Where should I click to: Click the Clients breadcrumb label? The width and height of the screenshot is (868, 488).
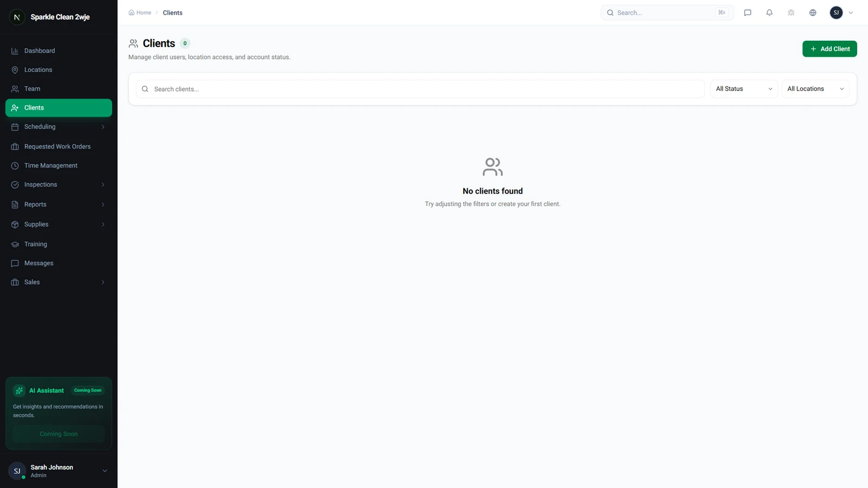pyautogui.click(x=173, y=12)
